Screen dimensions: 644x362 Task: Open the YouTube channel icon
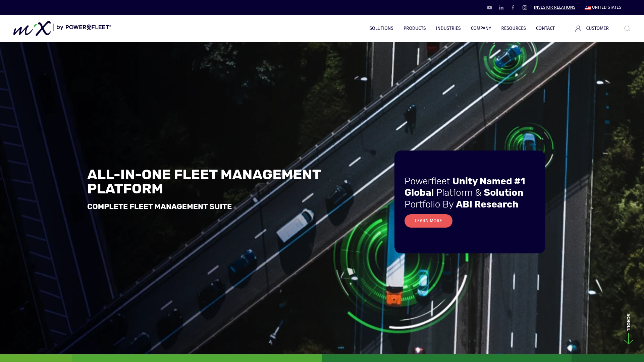point(489,7)
